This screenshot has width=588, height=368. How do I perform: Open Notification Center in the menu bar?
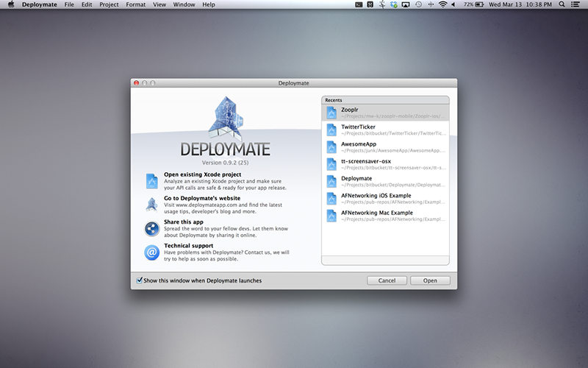point(575,4)
